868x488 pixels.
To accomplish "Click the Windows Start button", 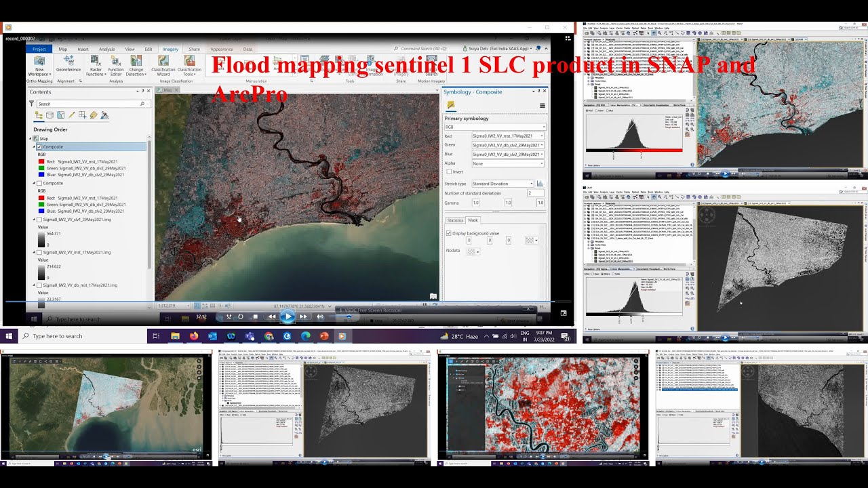I will coord(9,336).
